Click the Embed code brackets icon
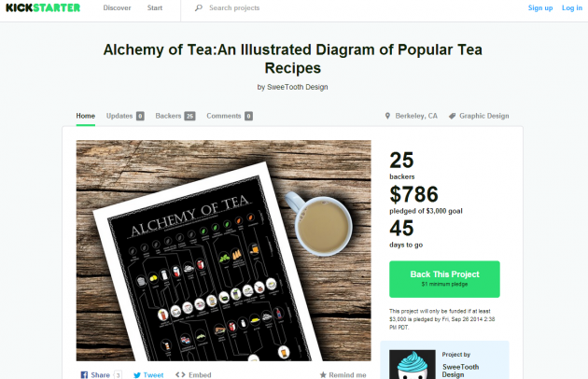588x379 pixels. [x=180, y=374]
